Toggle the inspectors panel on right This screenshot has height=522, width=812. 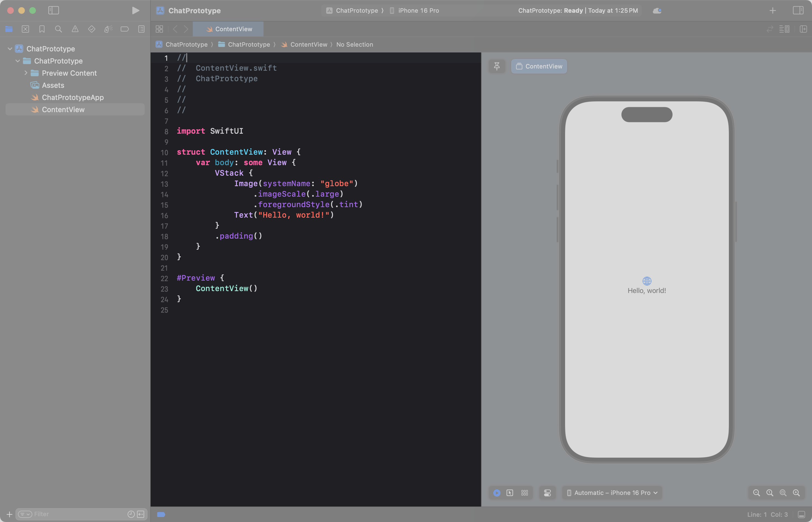click(798, 10)
